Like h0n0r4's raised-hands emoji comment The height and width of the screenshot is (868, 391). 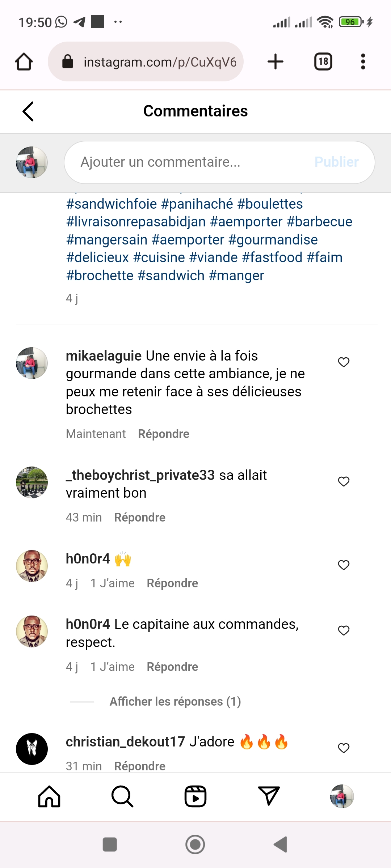344,565
